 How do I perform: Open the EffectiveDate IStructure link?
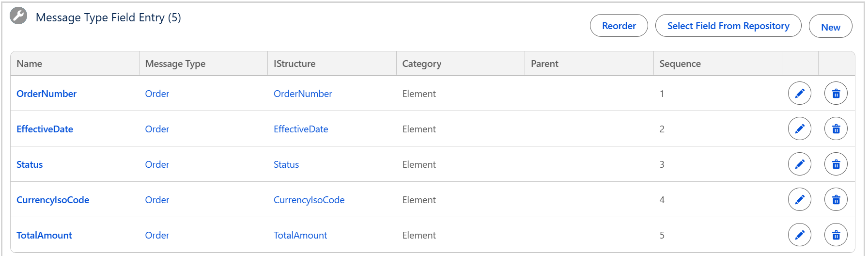301,129
